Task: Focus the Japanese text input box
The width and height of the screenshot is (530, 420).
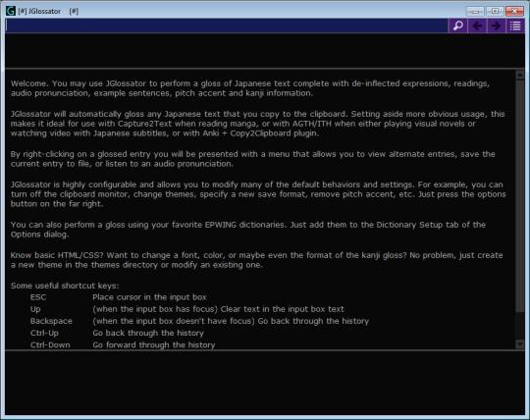Action: (227, 26)
